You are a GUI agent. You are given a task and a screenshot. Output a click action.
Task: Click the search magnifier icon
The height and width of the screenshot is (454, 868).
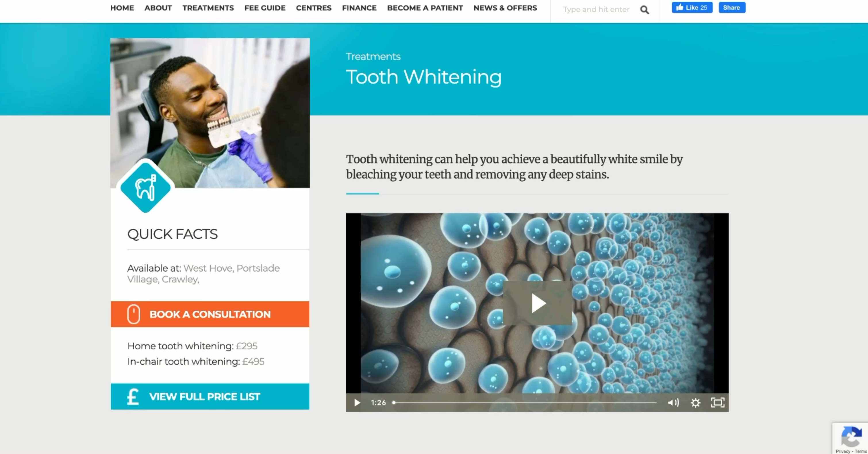[645, 10]
